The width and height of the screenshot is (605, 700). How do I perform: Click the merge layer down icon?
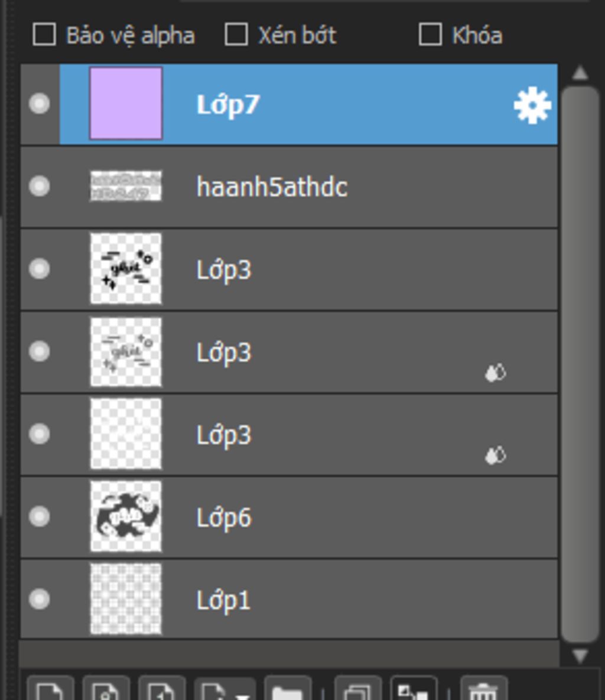(x=414, y=690)
